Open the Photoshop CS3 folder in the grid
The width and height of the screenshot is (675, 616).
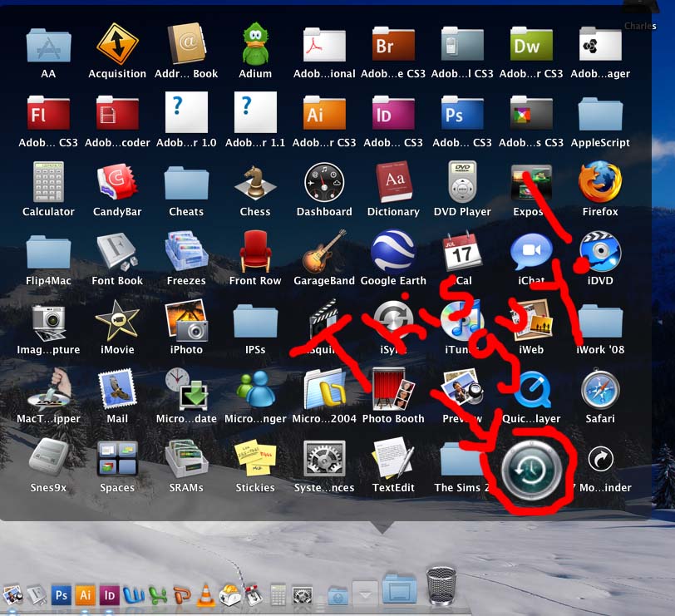pos(462,113)
